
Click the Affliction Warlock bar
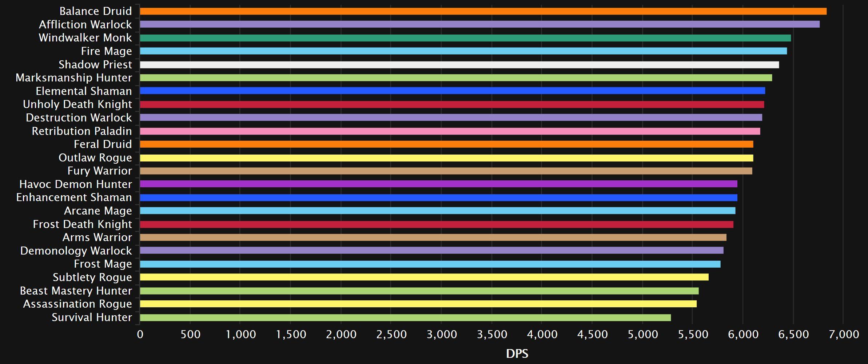tap(480, 24)
